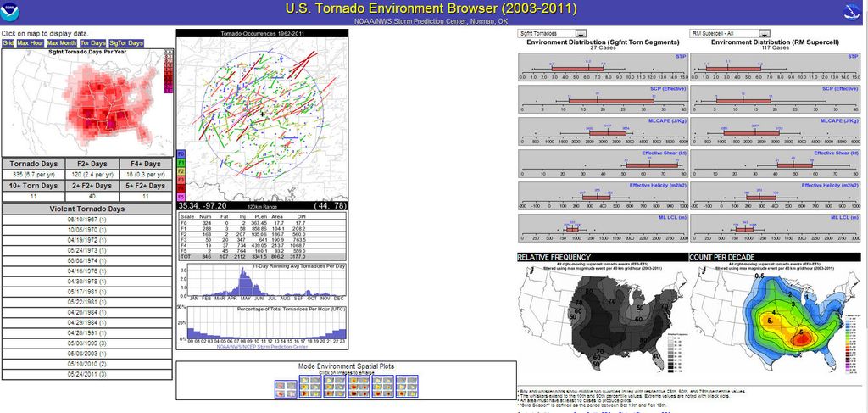Image resolution: width=868 pixels, height=413 pixels.
Task: Click the black cross marker on track map
Action: point(263,114)
